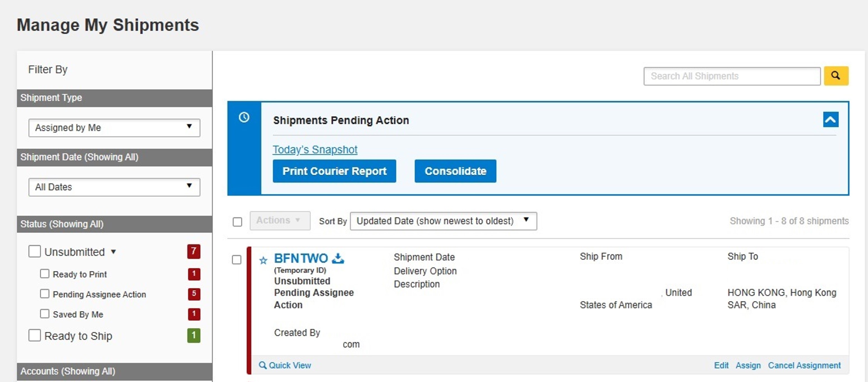Open the Sort By Updated Date dropdown
The height and width of the screenshot is (382, 868).
[x=444, y=221]
